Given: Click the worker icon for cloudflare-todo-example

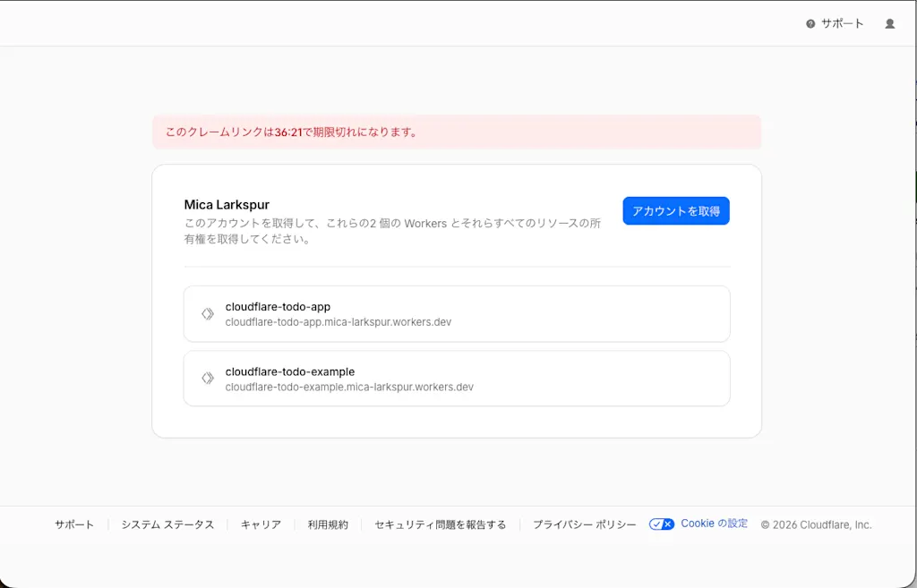Looking at the screenshot, I should click(208, 379).
